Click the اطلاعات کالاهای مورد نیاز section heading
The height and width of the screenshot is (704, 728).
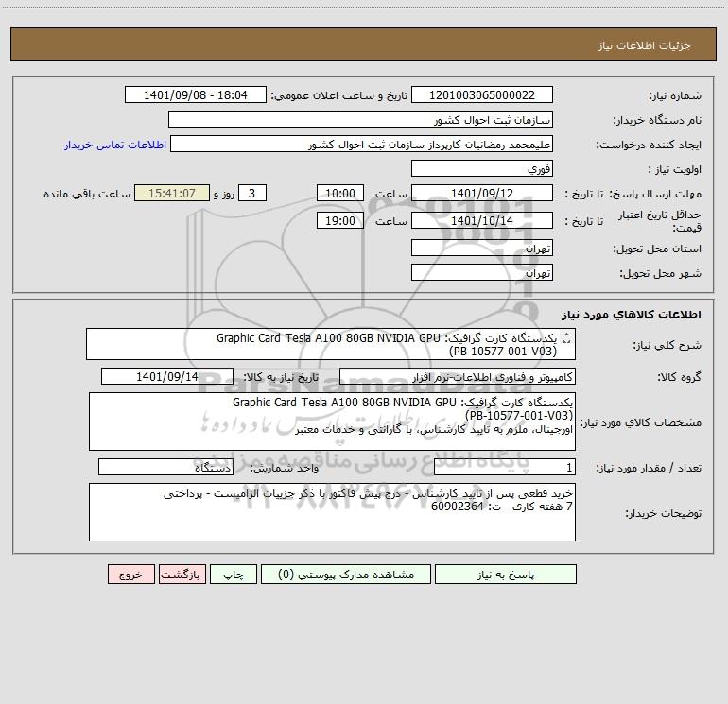[x=632, y=315]
